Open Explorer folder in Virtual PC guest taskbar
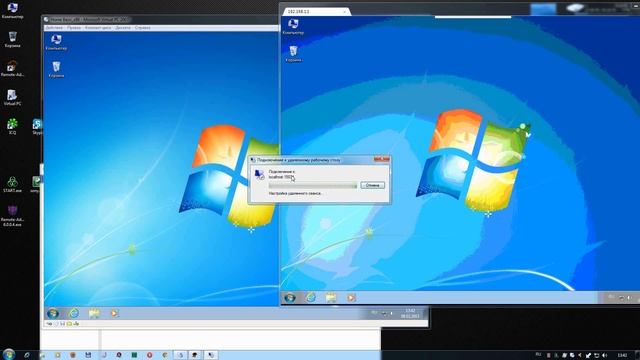The height and width of the screenshot is (360, 640). tap(94, 313)
